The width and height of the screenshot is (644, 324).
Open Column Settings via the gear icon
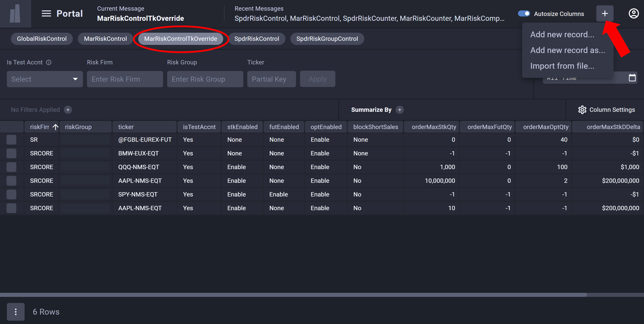[x=582, y=110]
